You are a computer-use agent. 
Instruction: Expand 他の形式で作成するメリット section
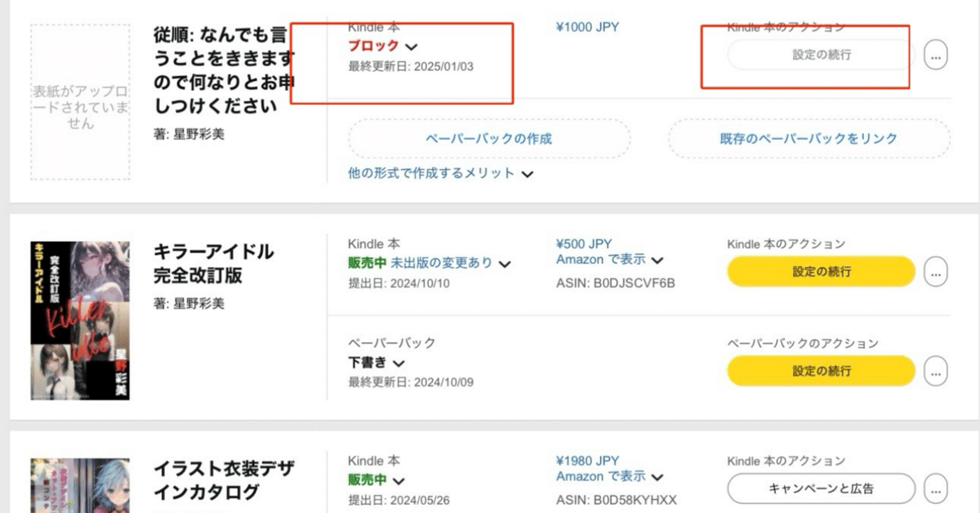441,173
